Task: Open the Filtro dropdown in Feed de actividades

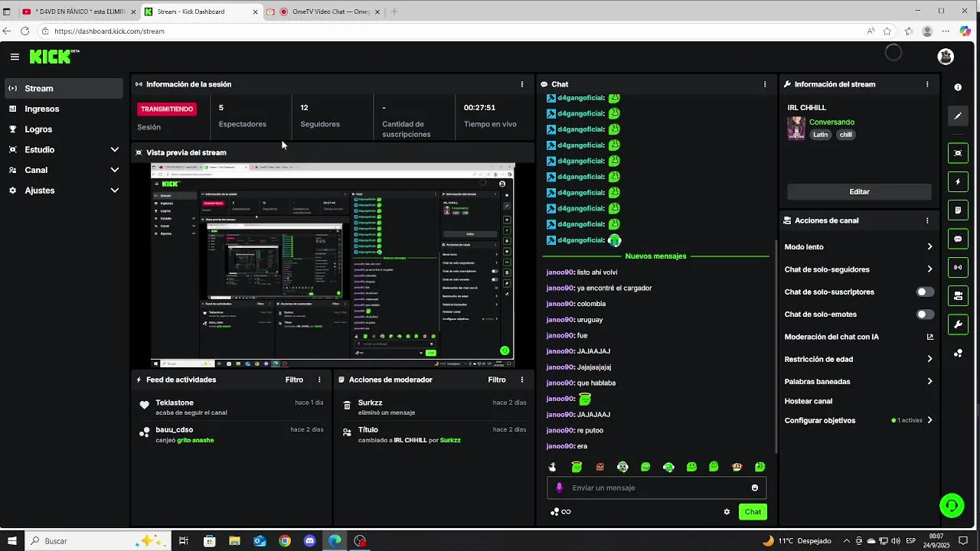Action: coord(294,380)
